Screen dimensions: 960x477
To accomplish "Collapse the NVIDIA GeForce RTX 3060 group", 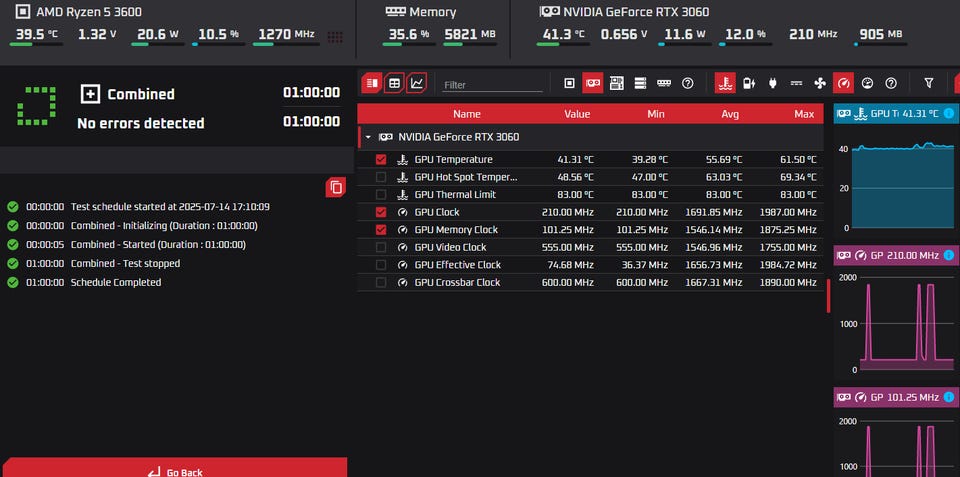I will 368,137.
